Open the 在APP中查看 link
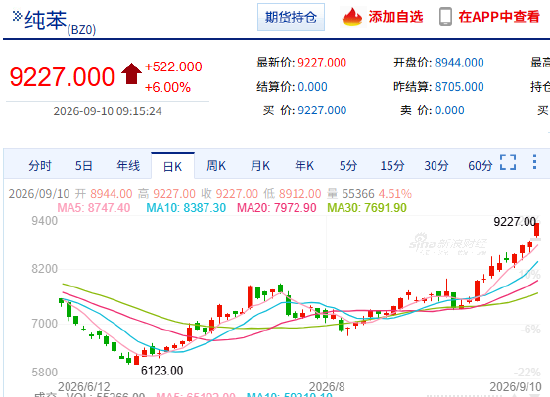550x397 pixels. (499, 17)
